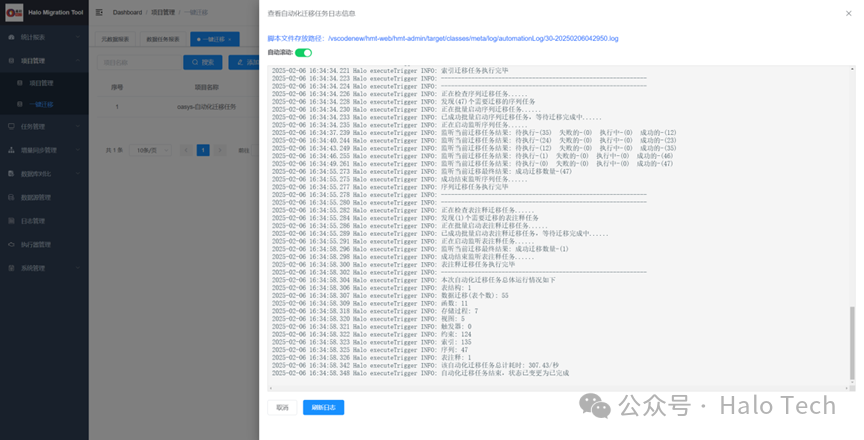Image resolution: width=864 pixels, height=440 pixels.
Task: Click the 执行器管理 cloud icon
Action: tap(12, 245)
